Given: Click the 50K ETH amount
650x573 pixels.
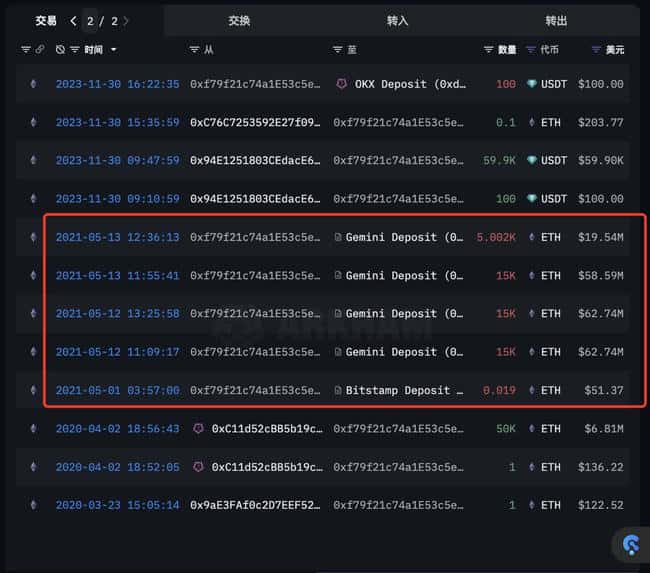Looking at the screenshot, I should click(506, 428).
